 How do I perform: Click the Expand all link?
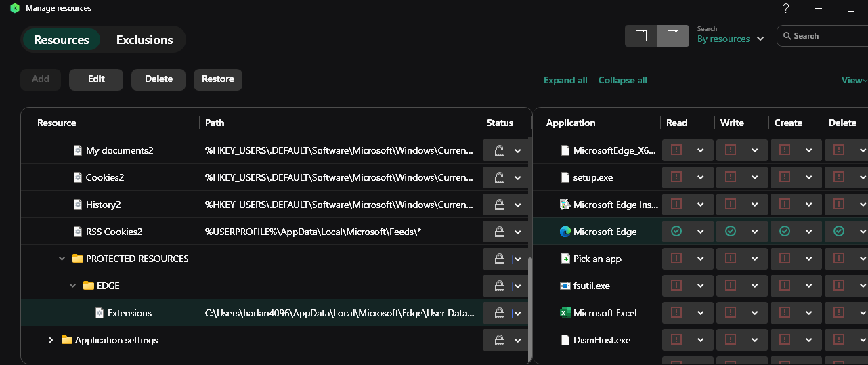click(565, 80)
